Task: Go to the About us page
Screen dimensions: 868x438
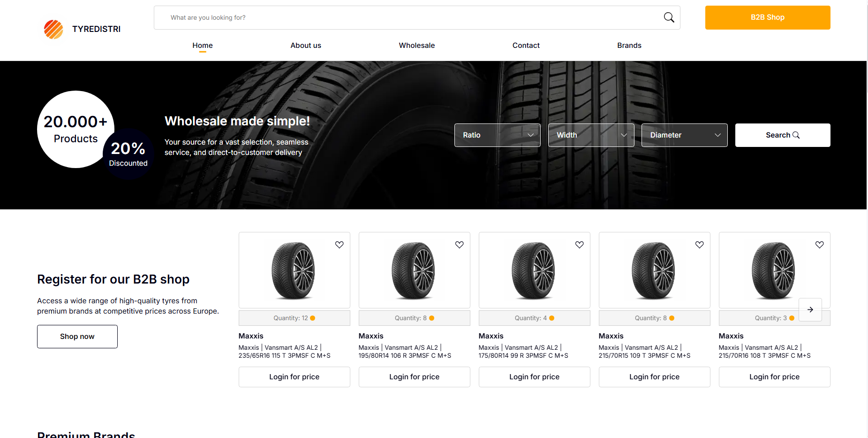Action: 306,46
